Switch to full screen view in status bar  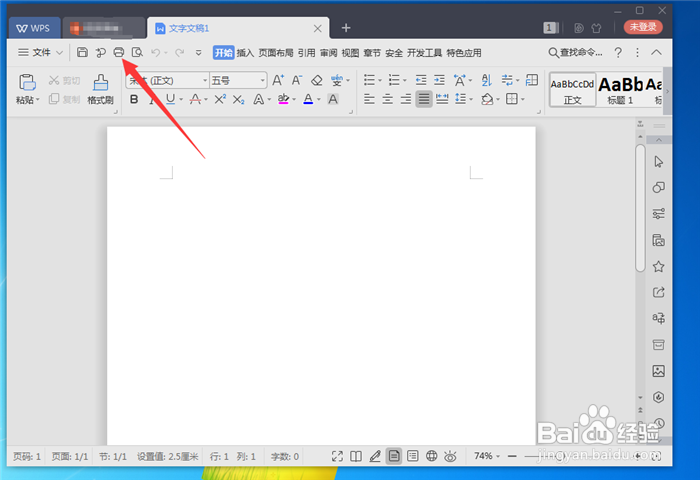click(337, 456)
